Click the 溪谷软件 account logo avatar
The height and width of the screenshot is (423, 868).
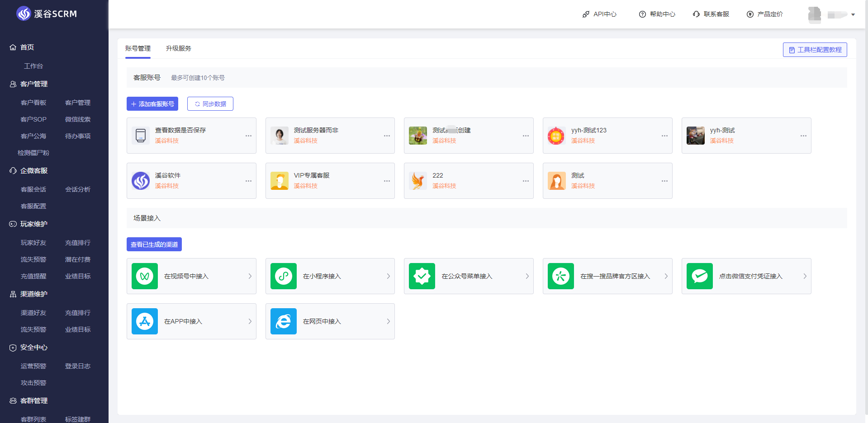141,181
